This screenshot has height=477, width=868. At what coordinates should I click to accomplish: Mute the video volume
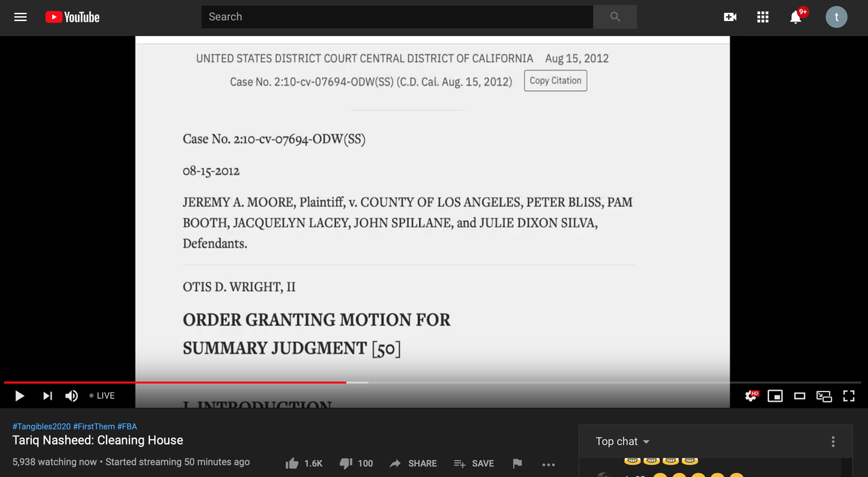click(x=71, y=396)
